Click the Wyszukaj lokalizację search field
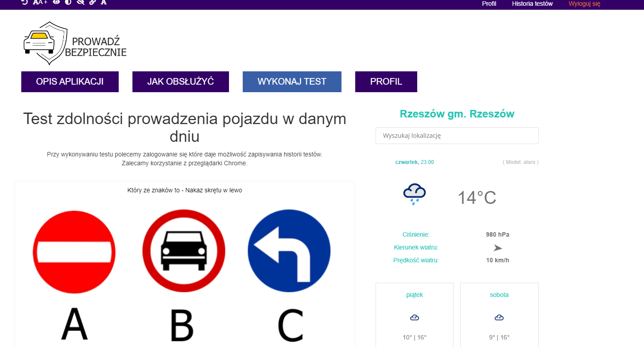 tap(457, 136)
